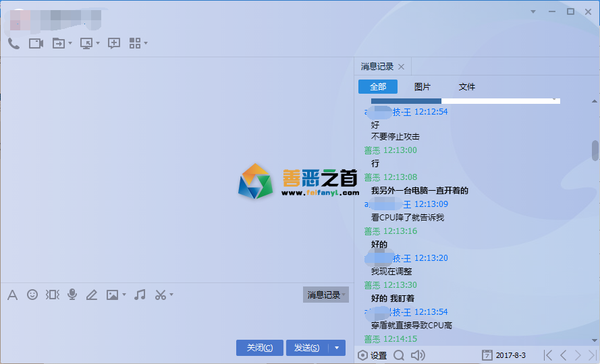Open the font settings 'A' icon
Screen dimensions: 600x364
click(12, 295)
